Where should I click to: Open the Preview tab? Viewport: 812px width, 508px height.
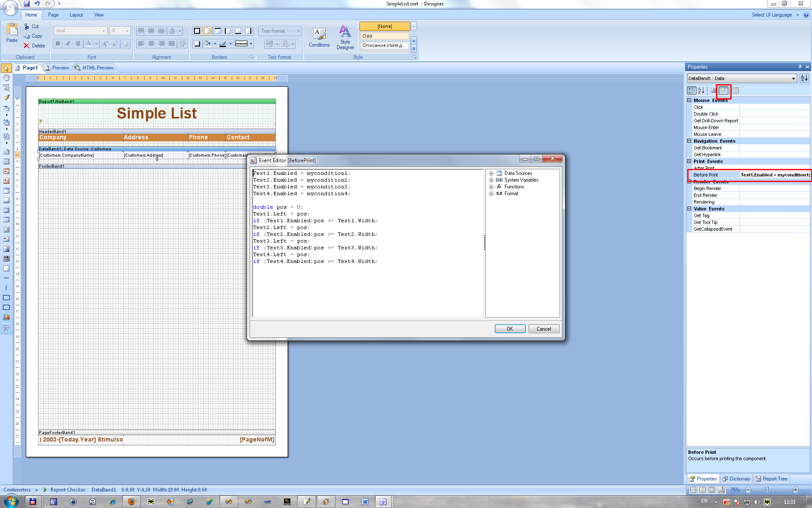(57, 68)
